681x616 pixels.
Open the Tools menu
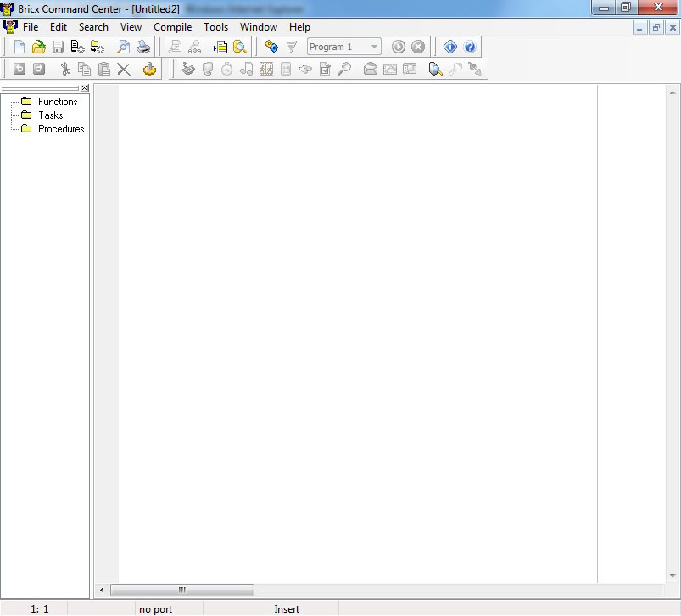(x=216, y=27)
